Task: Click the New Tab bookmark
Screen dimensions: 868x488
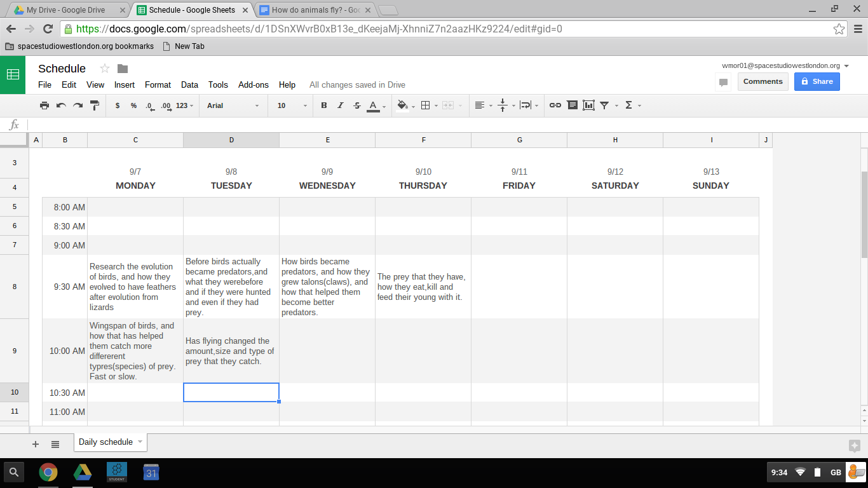Action: [184, 46]
